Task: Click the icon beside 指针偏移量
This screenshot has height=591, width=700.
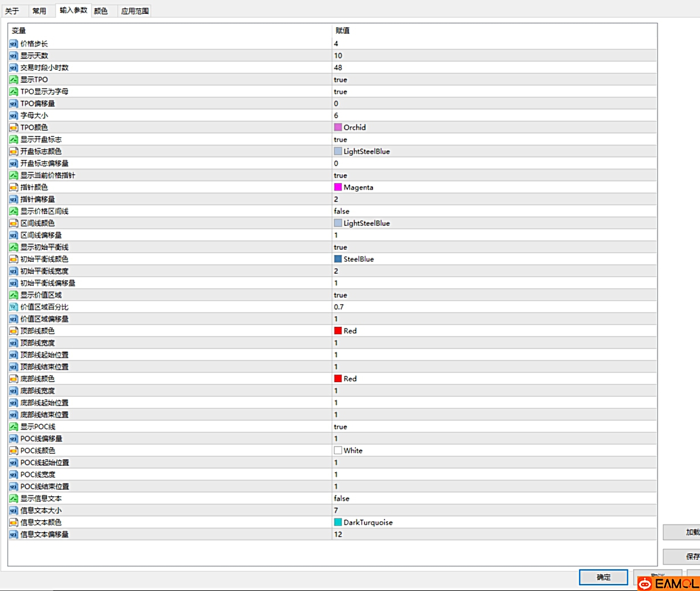Action: (14, 199)
